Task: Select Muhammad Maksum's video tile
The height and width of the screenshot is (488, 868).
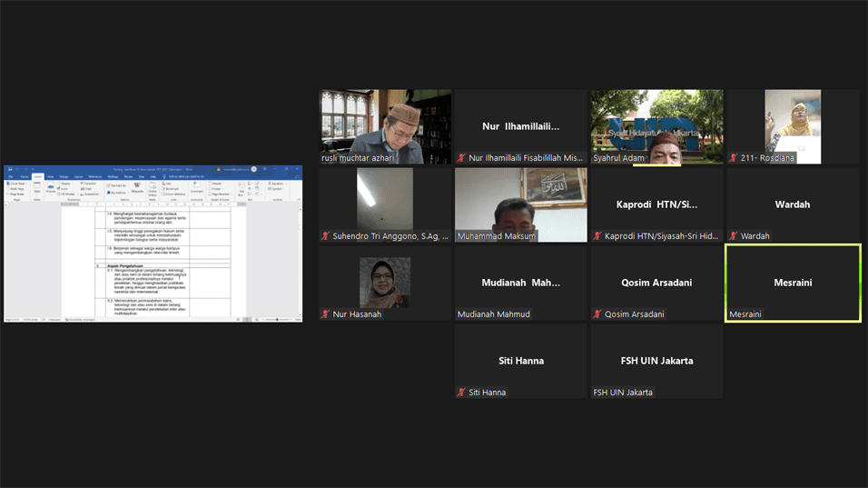Action: point(520,204)
